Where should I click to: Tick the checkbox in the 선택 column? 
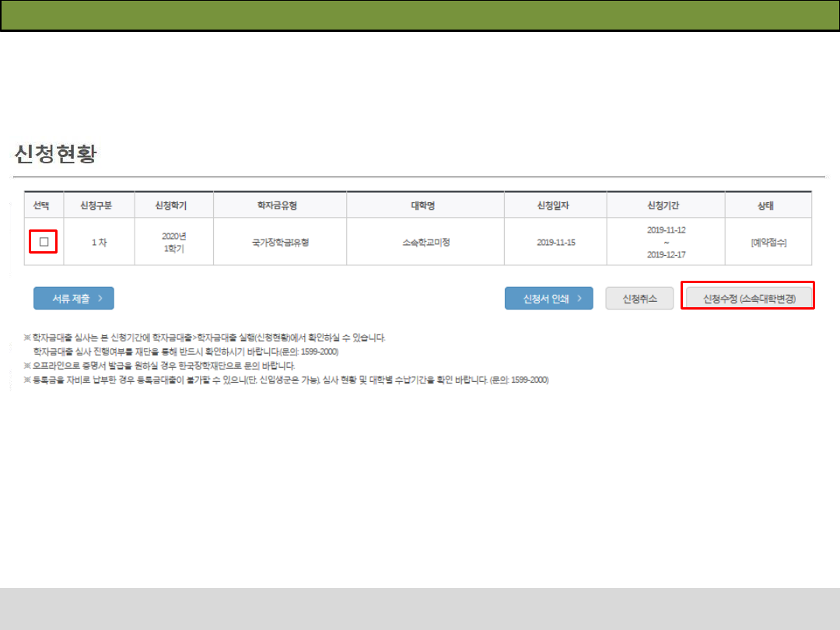coord(44,242)
